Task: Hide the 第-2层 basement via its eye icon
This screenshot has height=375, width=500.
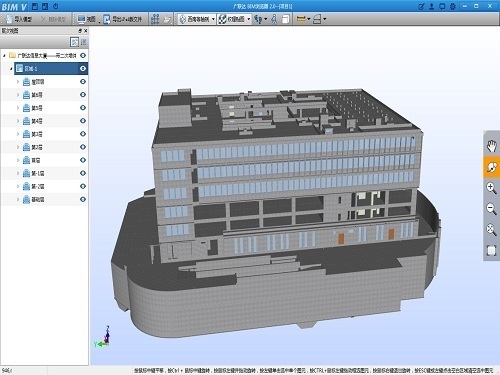Action: pos(83,186)
